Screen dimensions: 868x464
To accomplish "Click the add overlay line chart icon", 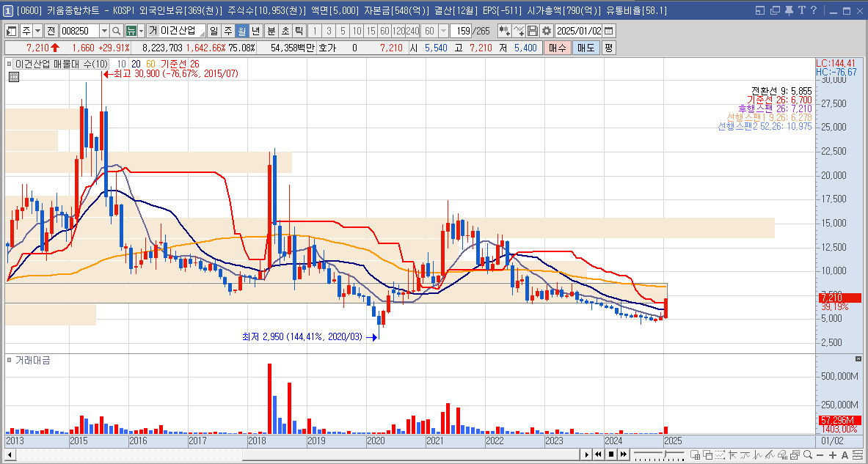I will 519,31.
